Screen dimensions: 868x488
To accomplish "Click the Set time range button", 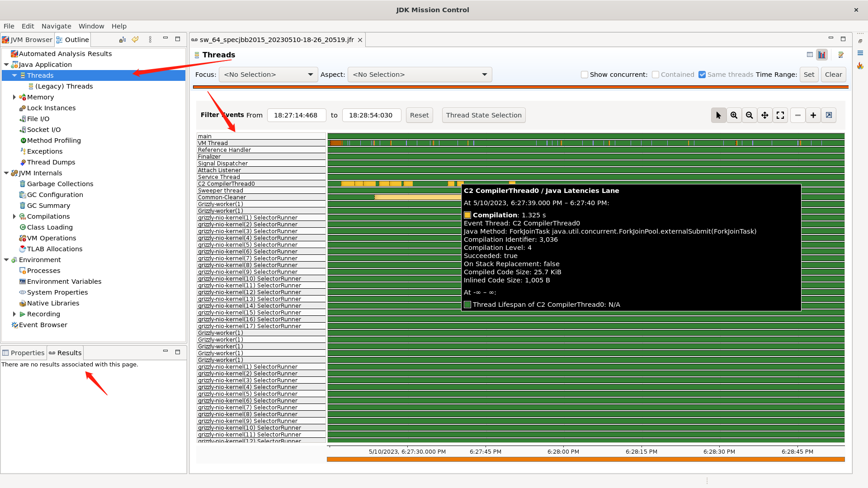I will (x=809, y=75).
